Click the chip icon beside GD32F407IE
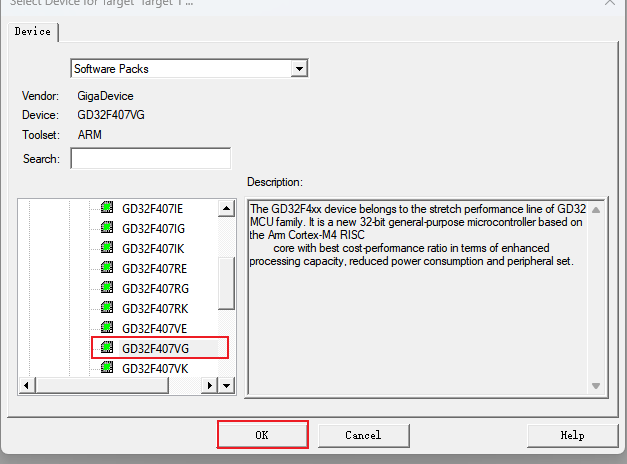 107,207
